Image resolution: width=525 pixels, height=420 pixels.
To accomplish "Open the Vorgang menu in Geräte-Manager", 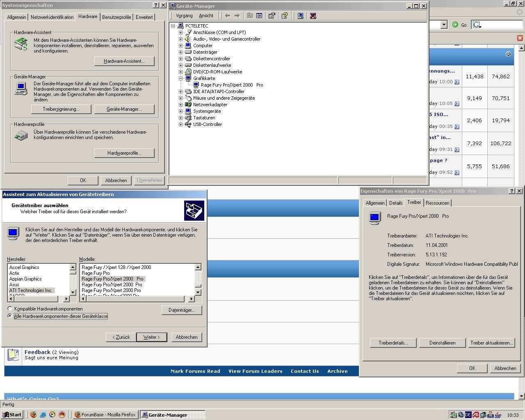I will [x=184, y=16].
